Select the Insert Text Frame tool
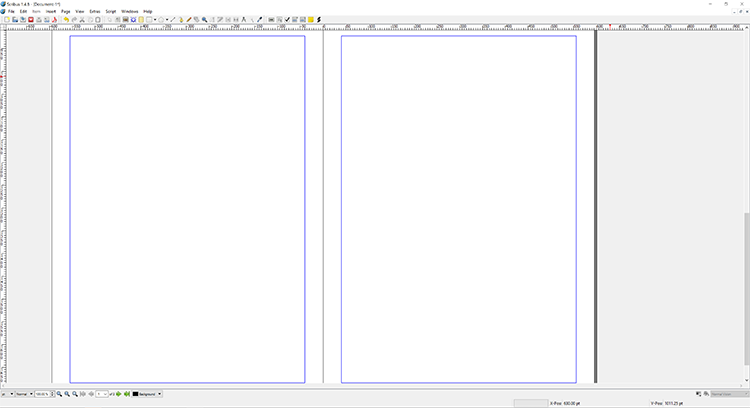Screen dimensions: 750x408 click(117, 20)
